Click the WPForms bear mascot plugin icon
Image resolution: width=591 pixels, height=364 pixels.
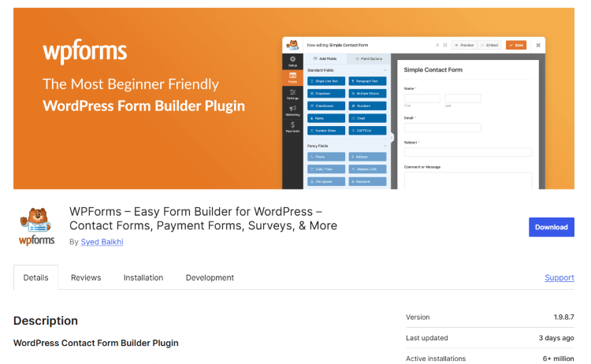(36, 226)
